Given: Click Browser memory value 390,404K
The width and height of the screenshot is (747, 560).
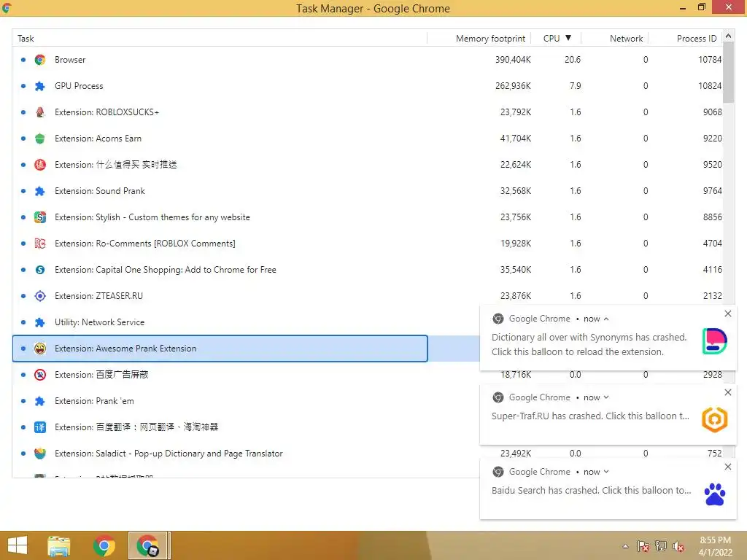Looking at the screenshot, I should point(513,60).
